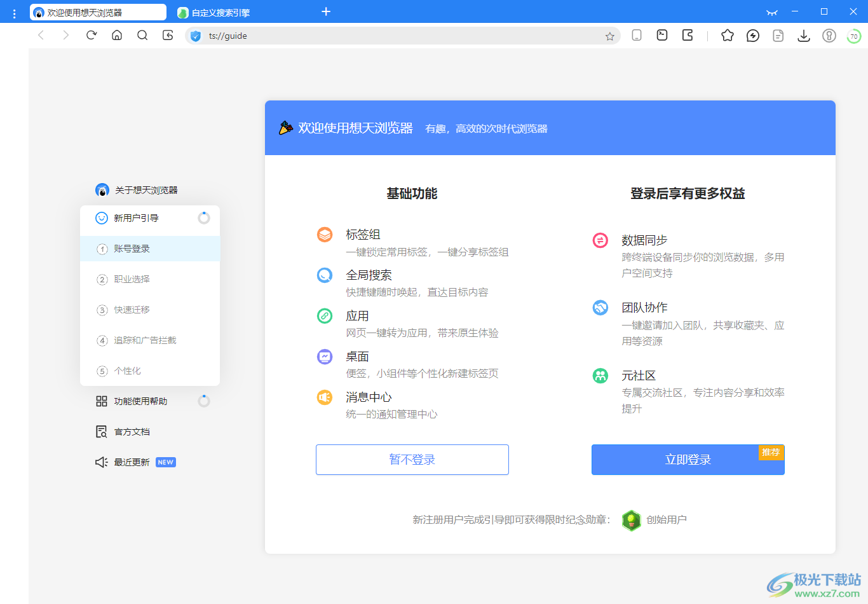Image resolution: width=868 pixels, height=604 pixels.
Task: Click the 暂不登录 button
Action: pyautogui.click(x=412, y=460)
